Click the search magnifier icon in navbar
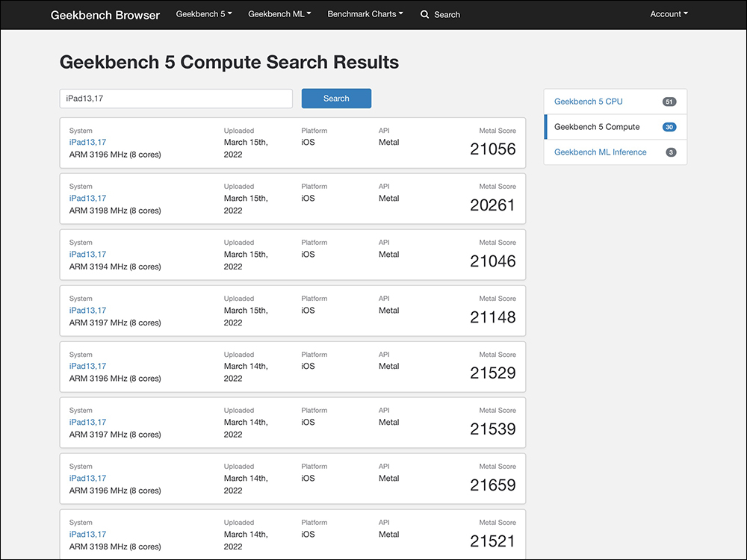 [x=425, y=14]
